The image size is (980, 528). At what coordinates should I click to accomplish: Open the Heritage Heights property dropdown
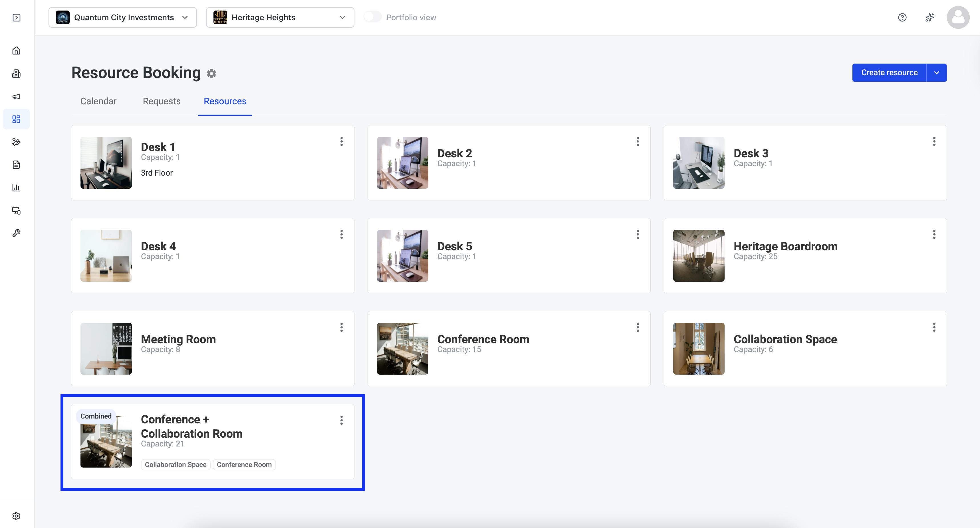[x=280, y=17]
